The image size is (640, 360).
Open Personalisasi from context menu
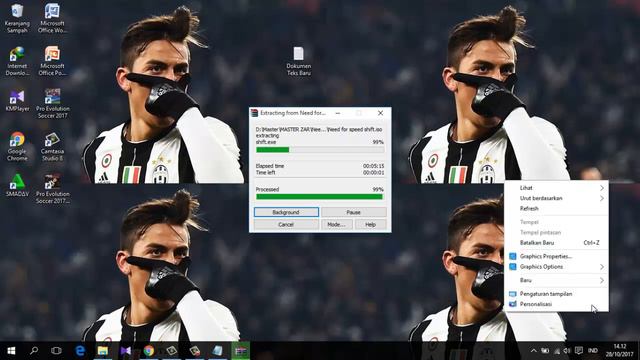[556, 304]
